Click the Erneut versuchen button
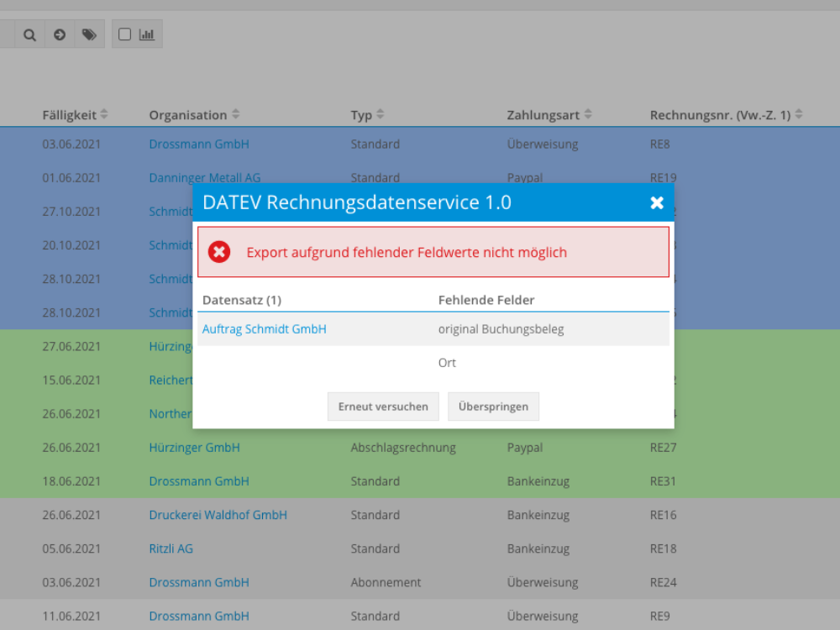The height and width of the screenshot is (630, 840). pyautogui.click(x=383, y=407)
